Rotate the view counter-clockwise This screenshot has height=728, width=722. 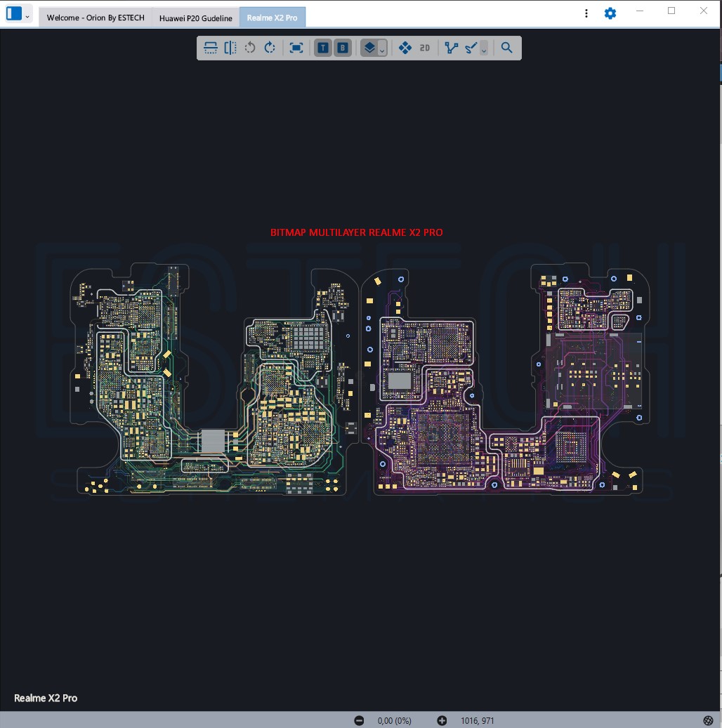(x=250, y=48)
